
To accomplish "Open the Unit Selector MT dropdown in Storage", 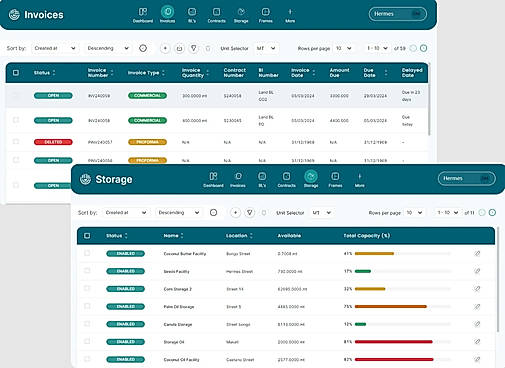I will tap(322, 213).
